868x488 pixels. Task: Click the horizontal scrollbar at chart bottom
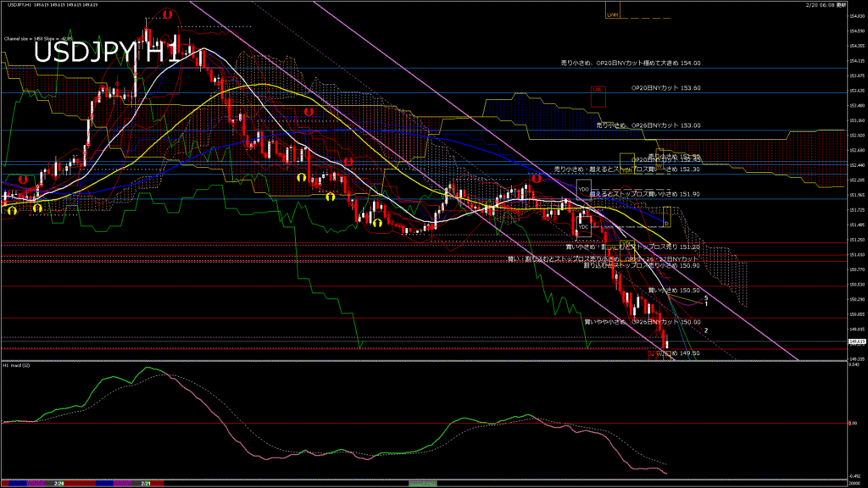424,483
